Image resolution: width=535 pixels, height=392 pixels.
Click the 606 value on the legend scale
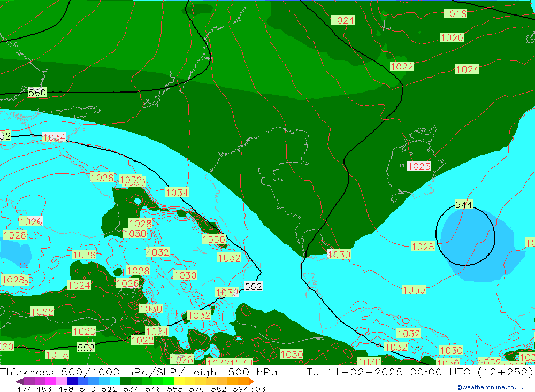[x=258, y=389]
